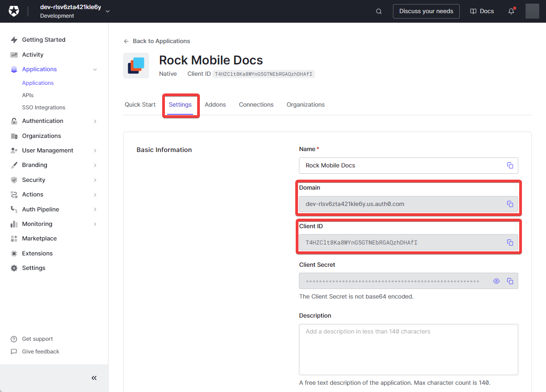Viewport: 546px width, 392px height.
Task: Click the Give feedback chat icon
Action: point(14,352)
